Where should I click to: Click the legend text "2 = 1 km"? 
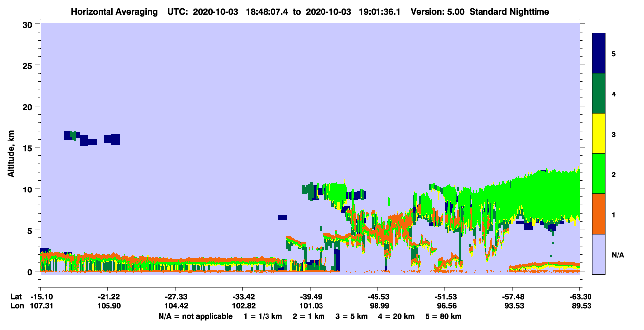[x=309, y=316]
